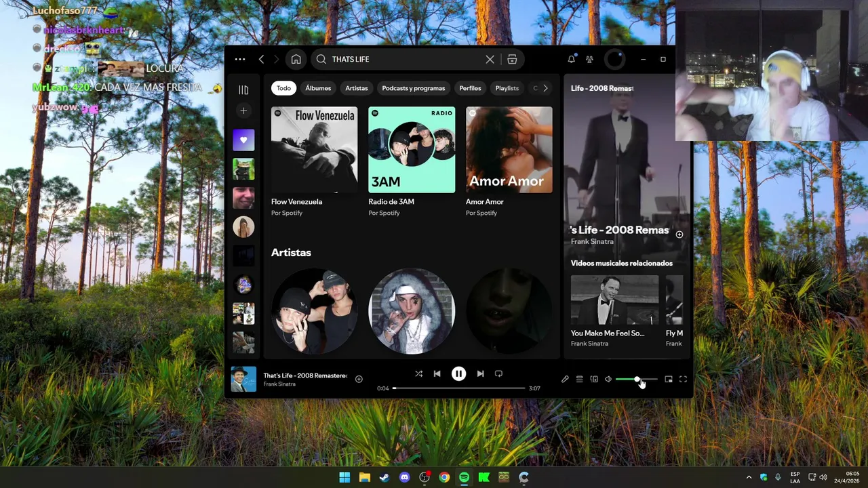Switch to full screen view
The height and width of the screenshot is (488, 868).
tap(683, 380)
